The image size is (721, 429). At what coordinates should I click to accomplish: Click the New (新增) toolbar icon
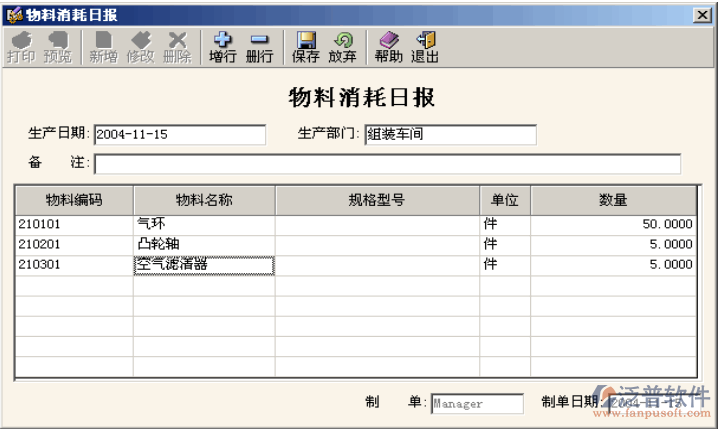tap(103, 47)
